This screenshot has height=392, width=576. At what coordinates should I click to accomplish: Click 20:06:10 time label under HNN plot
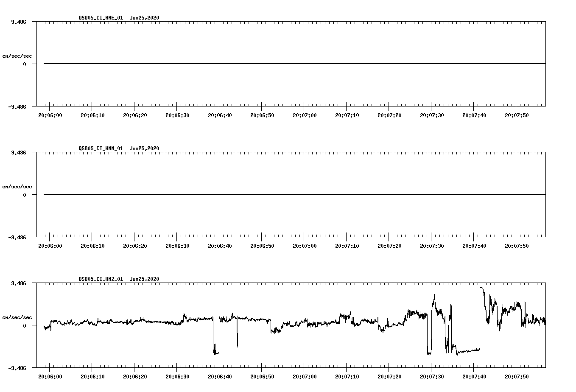click(x=92, y=246)
